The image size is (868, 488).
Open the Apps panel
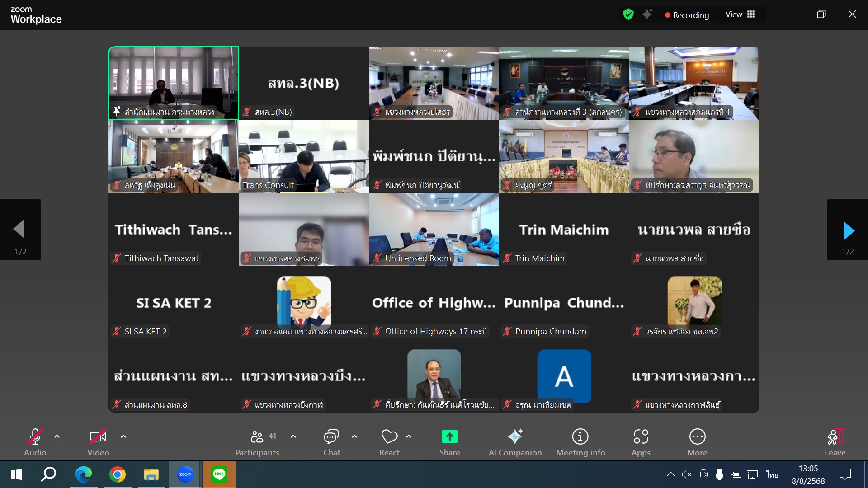click(x=641, y=442)
